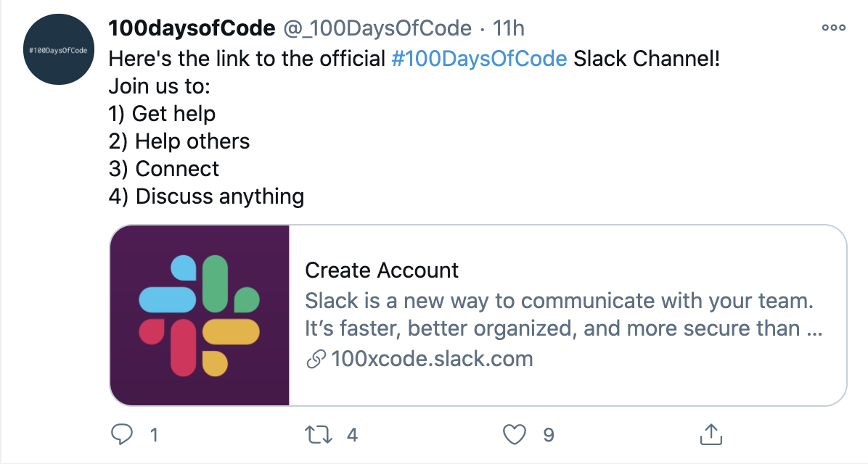
Task: Visit the 100xcode.slack.com link
Action: pos(432,358)
